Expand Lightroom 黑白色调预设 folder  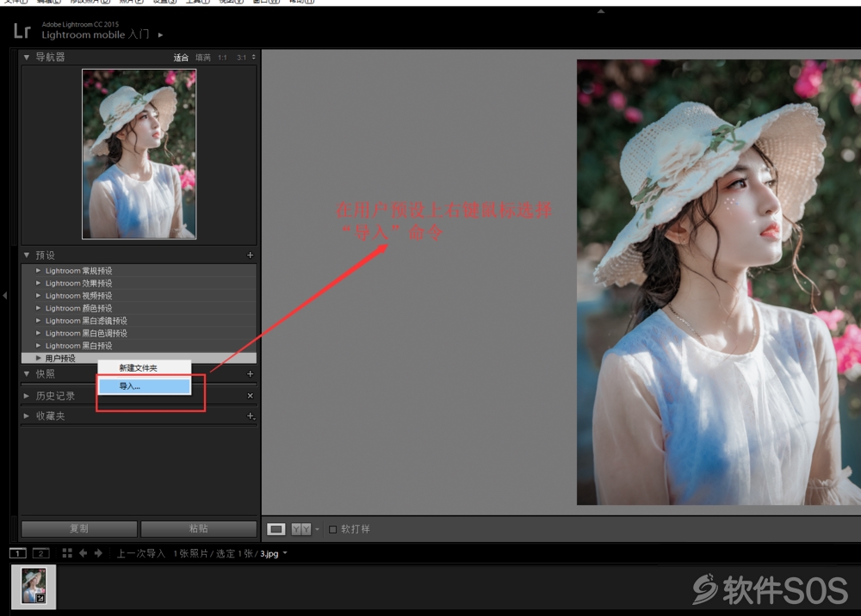39,333
